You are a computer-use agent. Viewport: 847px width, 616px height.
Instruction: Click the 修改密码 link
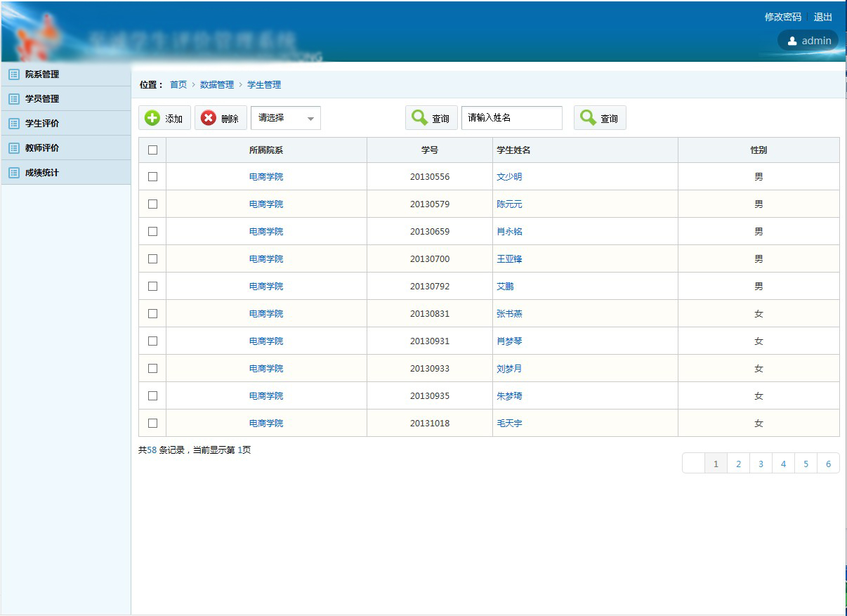click(782, 17)
